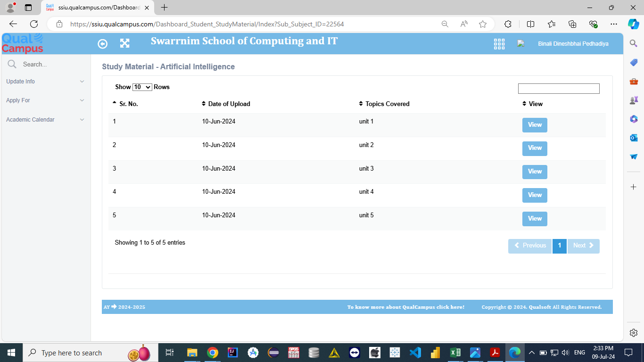Click the Read aloud icon
Screen dimensions: 644x362
click(x=464, y=24)
